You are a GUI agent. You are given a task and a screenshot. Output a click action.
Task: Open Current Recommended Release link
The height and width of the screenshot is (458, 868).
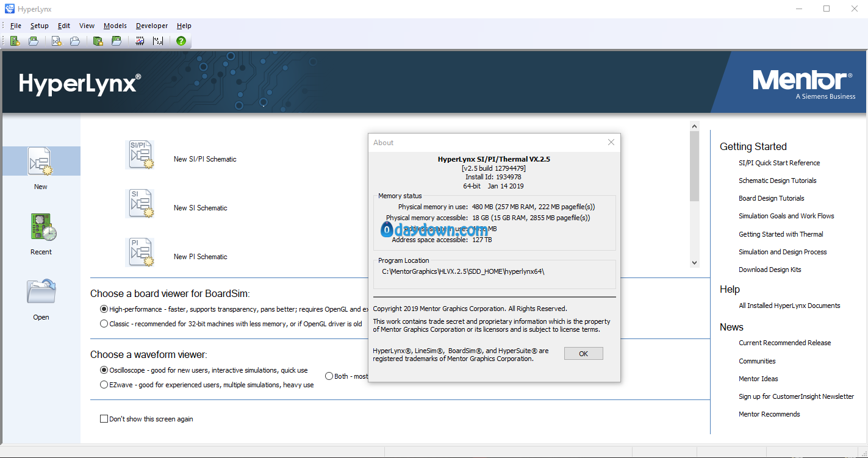tap(784, 343)
